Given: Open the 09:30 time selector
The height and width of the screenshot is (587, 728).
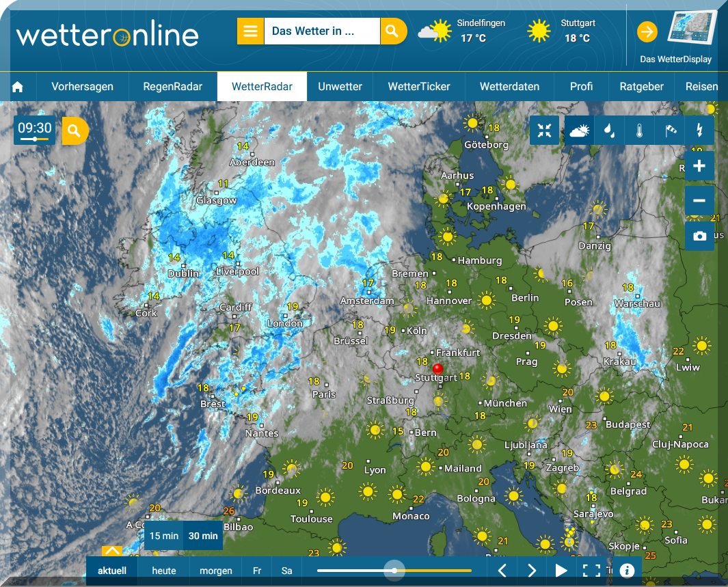Looking at the screenshot, I should coord(35,130).
